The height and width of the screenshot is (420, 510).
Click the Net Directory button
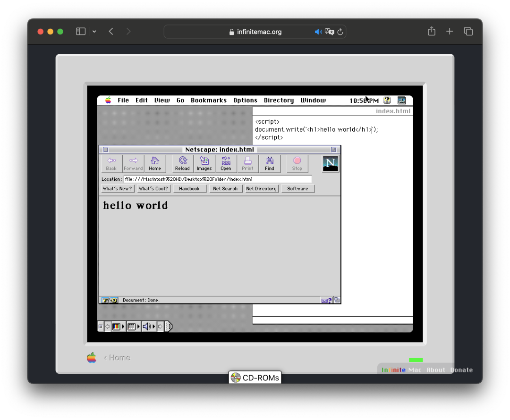coord(262,189)
